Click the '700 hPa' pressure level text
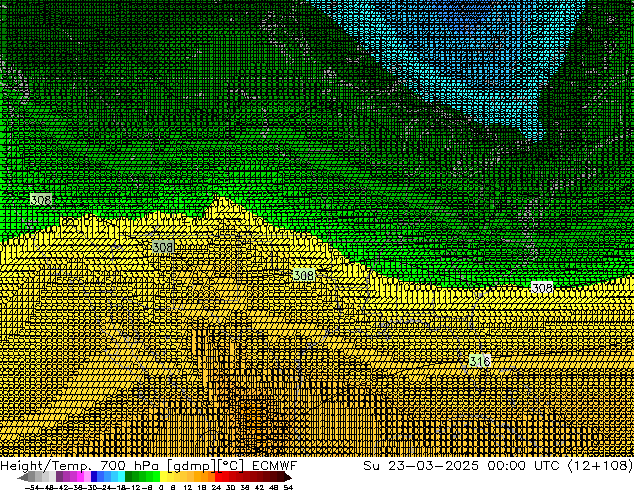634x490 pixels. pos(129,466)
